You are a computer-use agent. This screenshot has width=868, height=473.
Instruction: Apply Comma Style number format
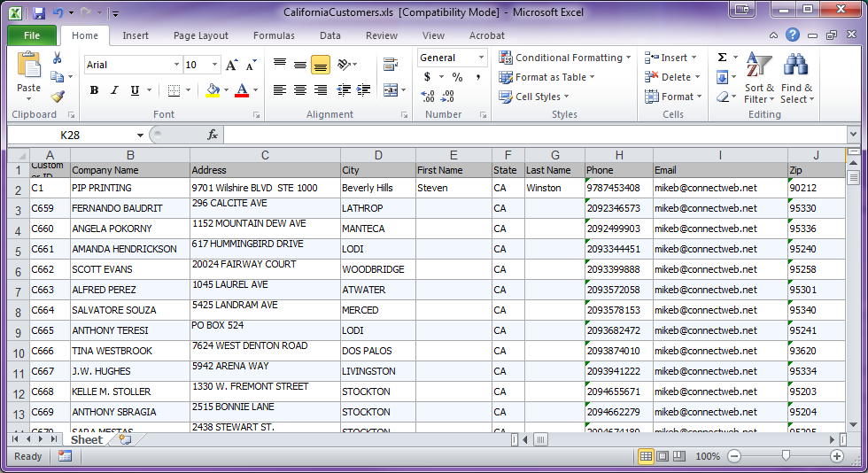[477, 77]
